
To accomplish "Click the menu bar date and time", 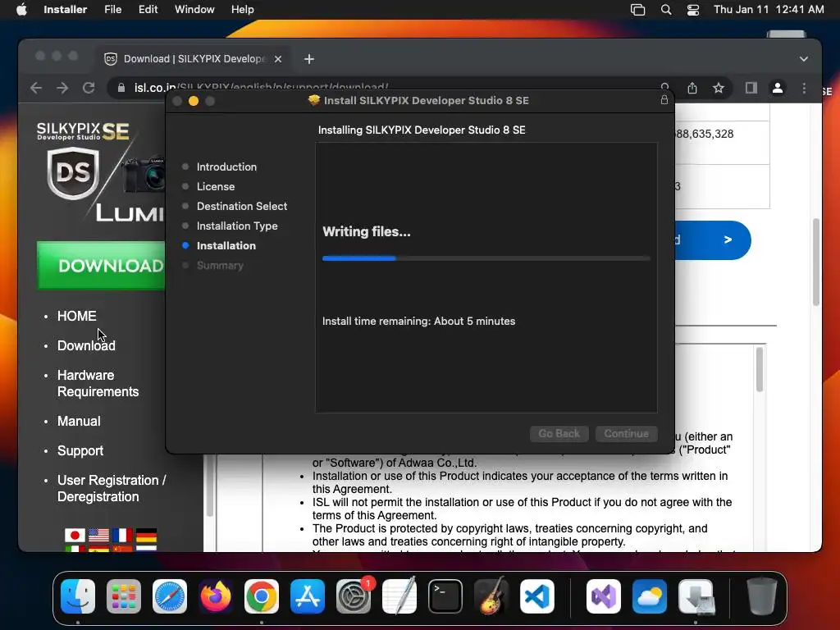I will click(x=769, y=10).
